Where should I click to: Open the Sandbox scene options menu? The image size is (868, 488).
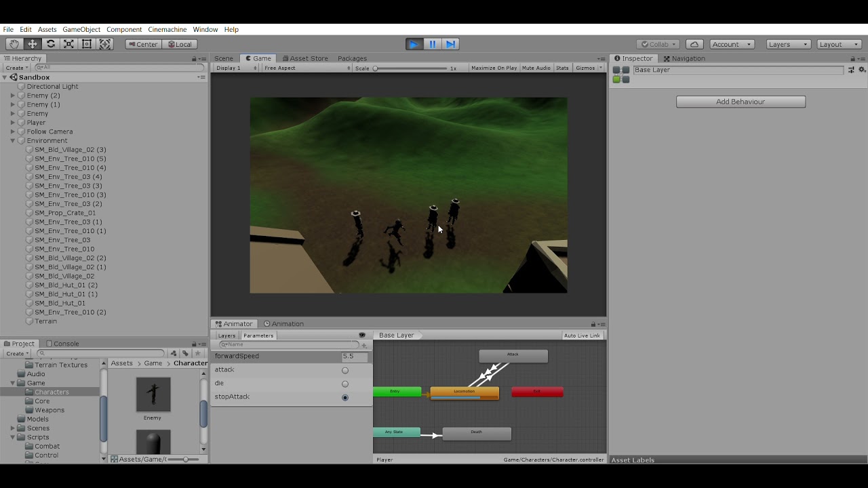point(201,77)
